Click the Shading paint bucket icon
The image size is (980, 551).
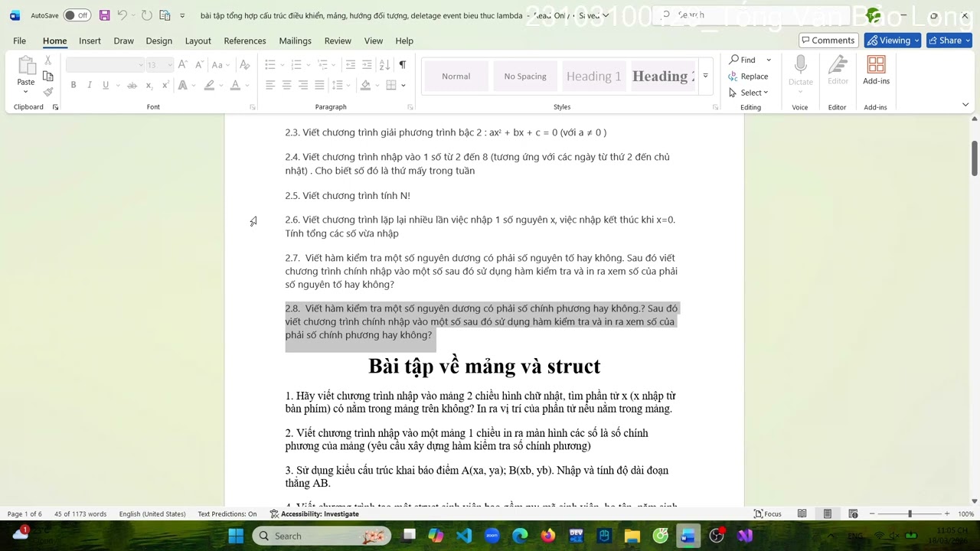click(366, 85)
